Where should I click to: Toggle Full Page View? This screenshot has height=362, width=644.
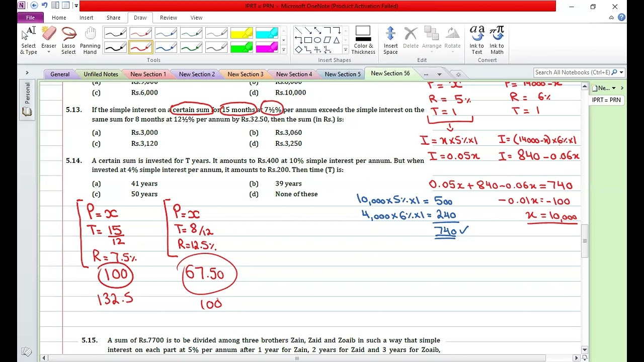click(x=66, y=6)
